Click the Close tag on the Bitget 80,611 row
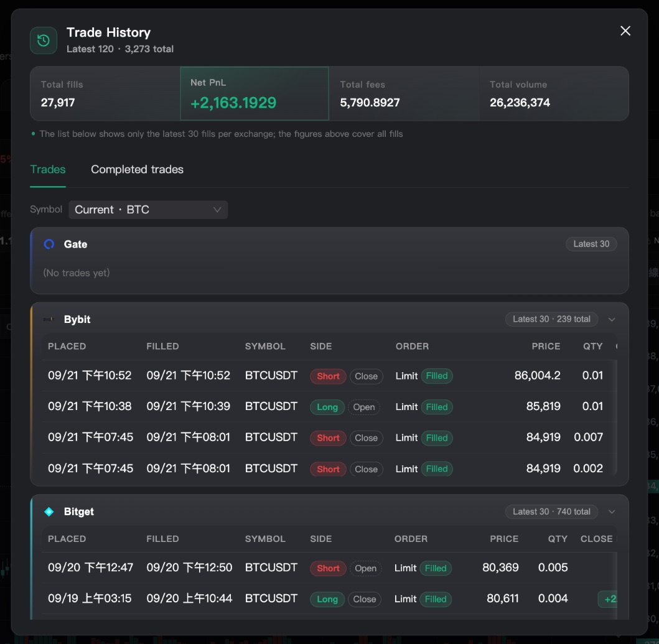Image resolution: width=659 pixels, height=644 pixels. point(365,599)
